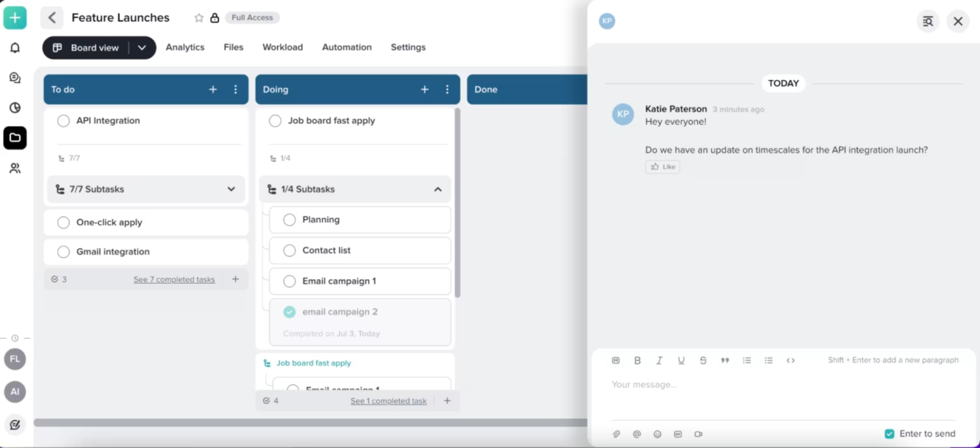Switch to the Workload tab
The image size is (980, 448).
[282, 47]
